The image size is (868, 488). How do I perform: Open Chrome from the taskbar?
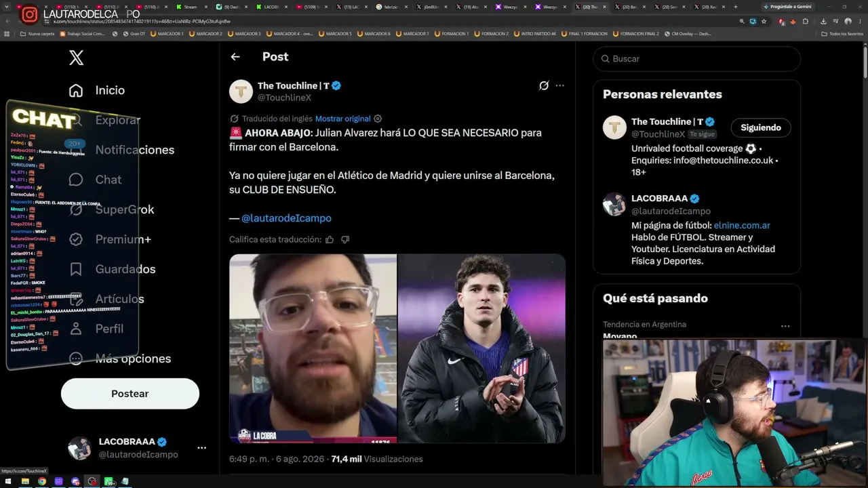click(x=42, y=481)
